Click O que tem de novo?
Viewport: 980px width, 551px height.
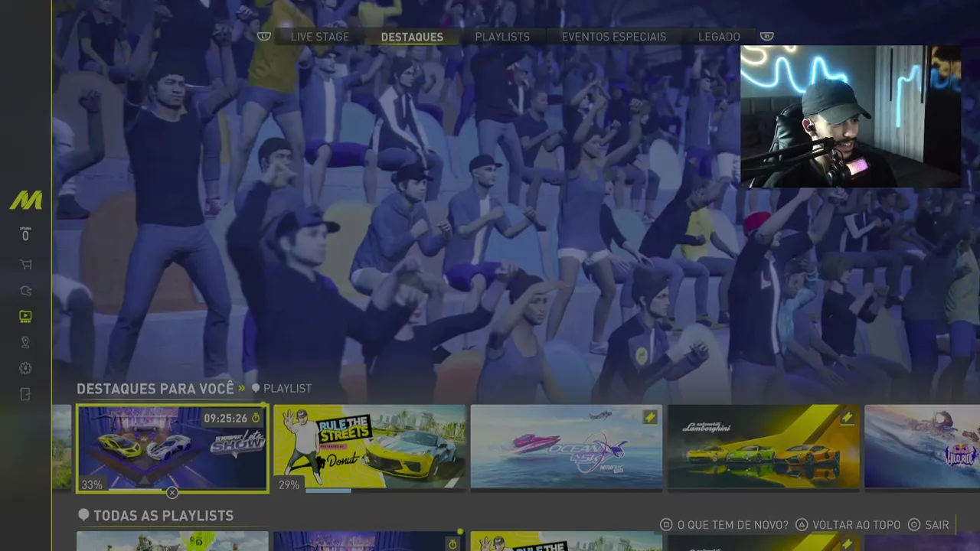[x=733, y=525]
